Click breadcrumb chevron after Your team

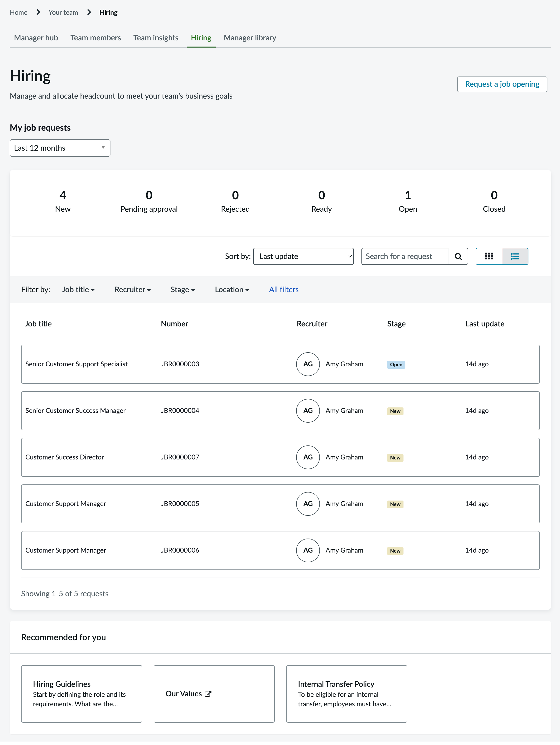89,12
